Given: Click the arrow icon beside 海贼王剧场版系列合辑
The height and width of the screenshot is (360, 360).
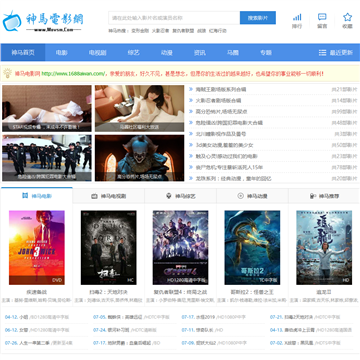Looking at the screenshot, I should click(x=191, y=89).
